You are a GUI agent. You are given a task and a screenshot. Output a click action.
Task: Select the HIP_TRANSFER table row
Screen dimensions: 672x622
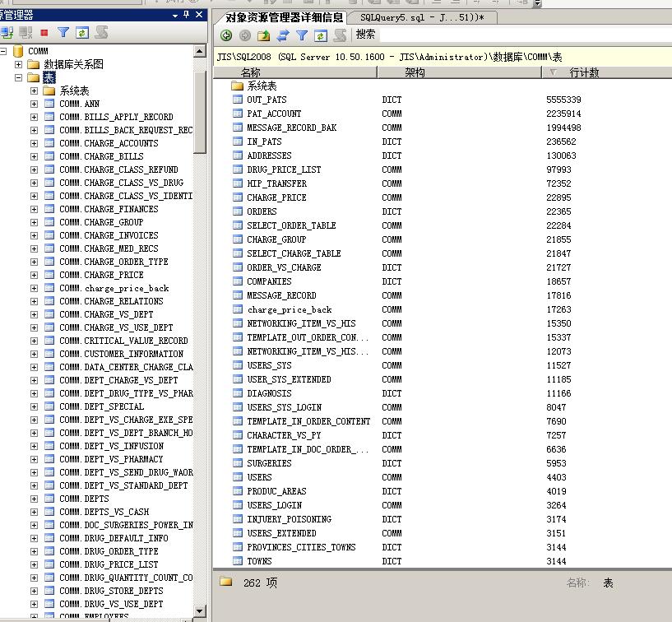[x=276, y=183]
